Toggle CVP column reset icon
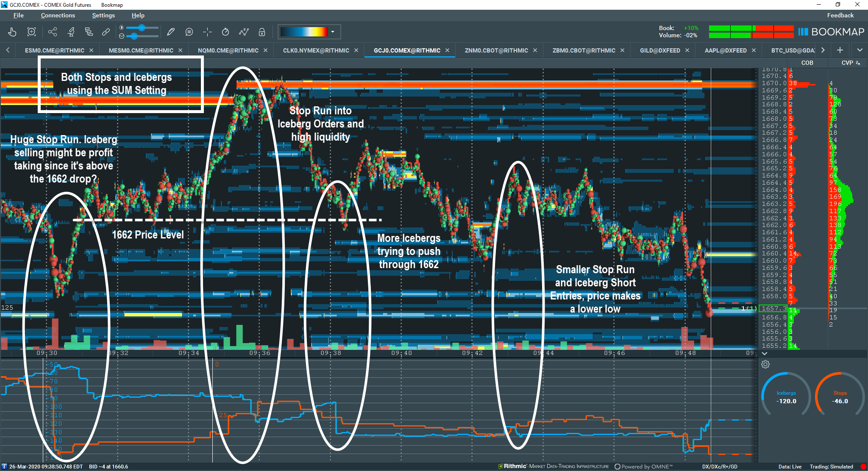 point(858,63)
